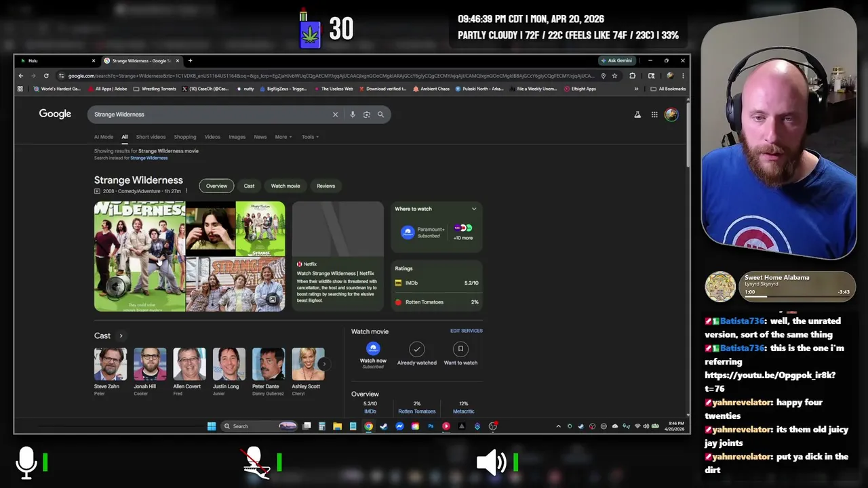The height and width of the screenshot is (488, 868).
Task: Click the Cast chip
Action: [x=249, y=186]
